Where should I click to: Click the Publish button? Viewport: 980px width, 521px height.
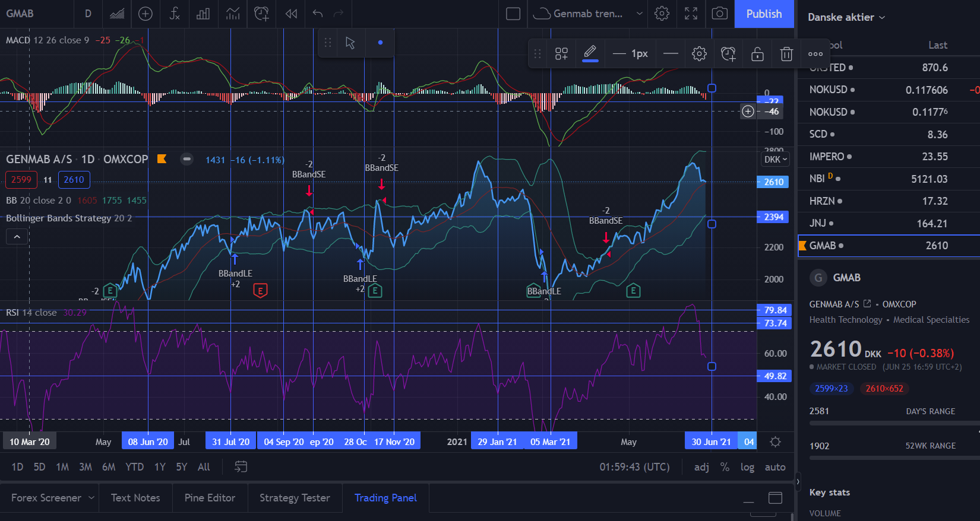pos(764,14)
